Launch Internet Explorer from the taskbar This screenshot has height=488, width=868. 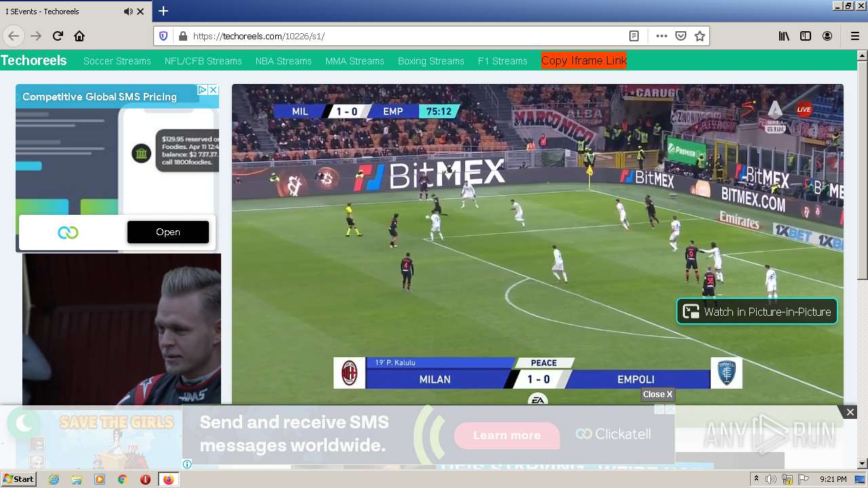(54, 479)
